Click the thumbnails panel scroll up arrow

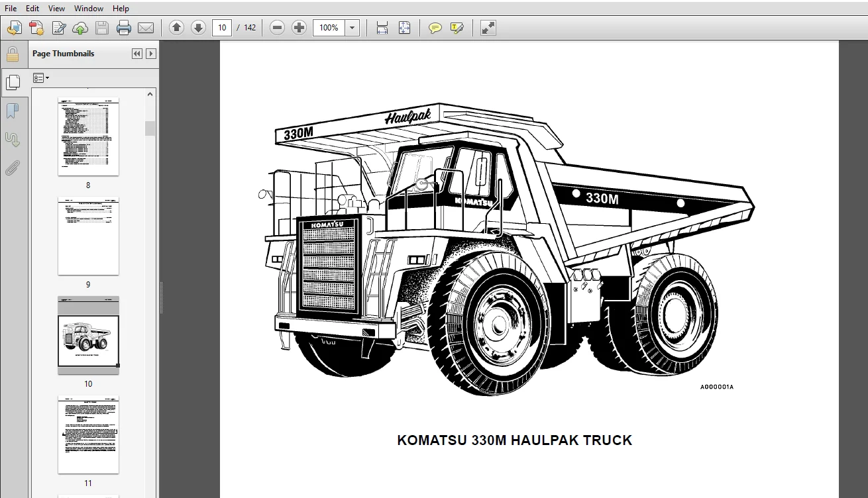click(150, 94)
